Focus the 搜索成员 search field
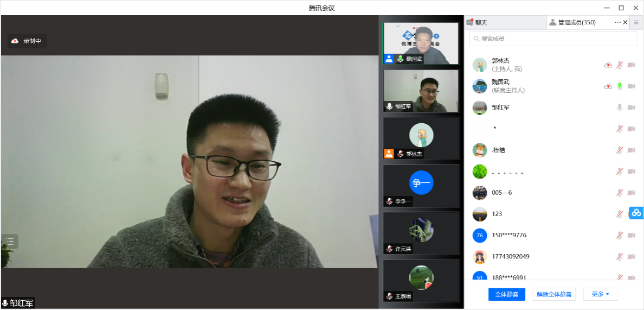Image resolution: width=644 pixels, height=310 pixels. click(x=553, y=39)
